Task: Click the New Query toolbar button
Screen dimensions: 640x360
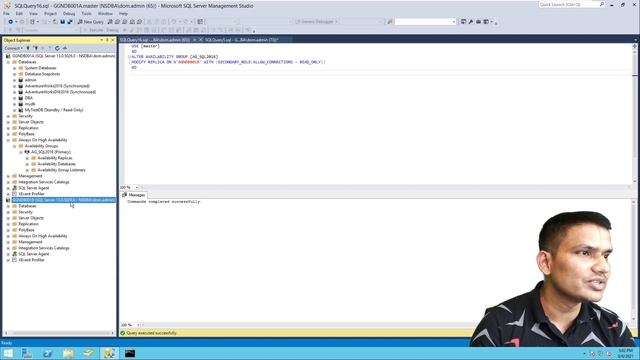Action: [91, 22]
